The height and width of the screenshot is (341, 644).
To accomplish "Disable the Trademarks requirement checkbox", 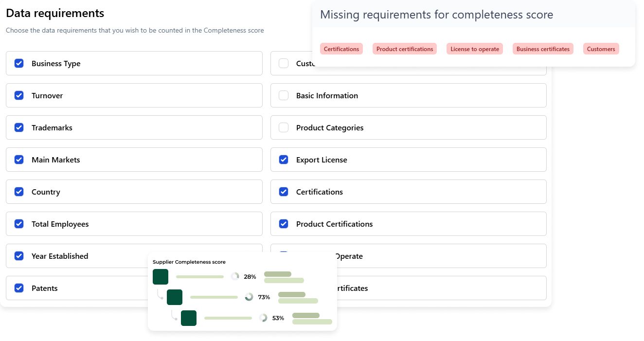I will pos(19,127).
